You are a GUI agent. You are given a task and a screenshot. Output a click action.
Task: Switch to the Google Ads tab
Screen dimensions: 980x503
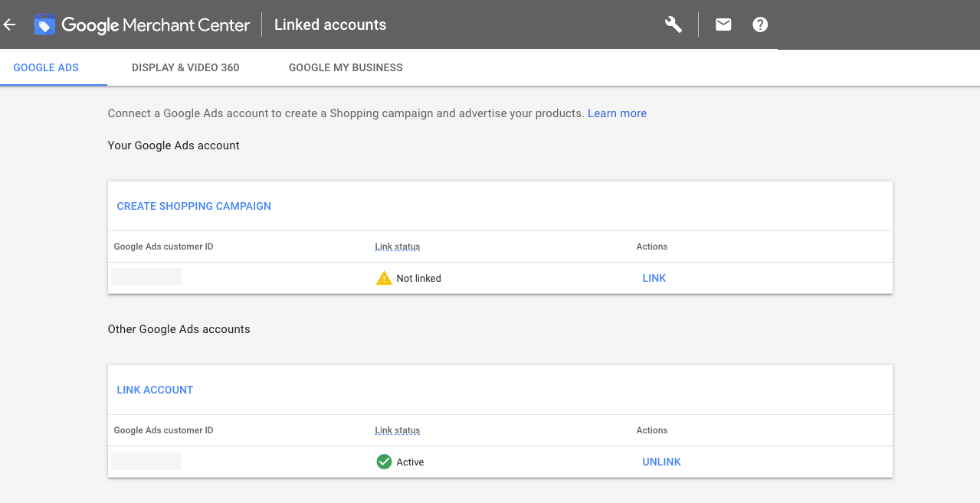tap(46, 67)
